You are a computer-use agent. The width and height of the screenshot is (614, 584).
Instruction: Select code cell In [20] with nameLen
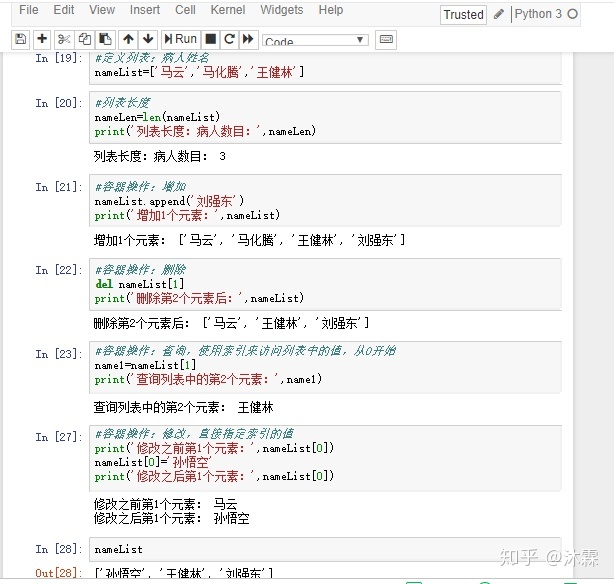pos(325,117)
